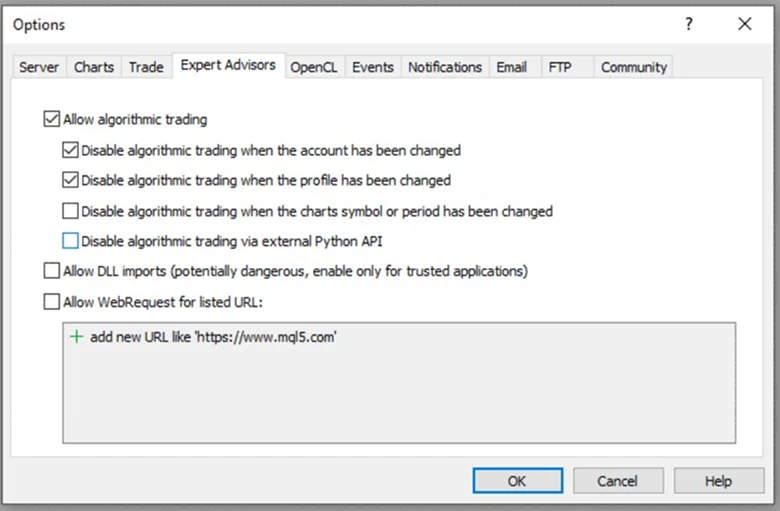Toggle disable trading when account changed
Screen dimensions: 780x511
tap(70, 150)
